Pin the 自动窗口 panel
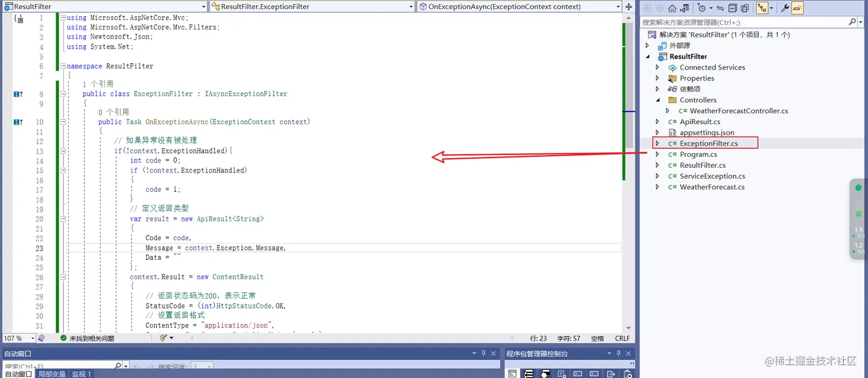868x378 pixels. [484, 353]
